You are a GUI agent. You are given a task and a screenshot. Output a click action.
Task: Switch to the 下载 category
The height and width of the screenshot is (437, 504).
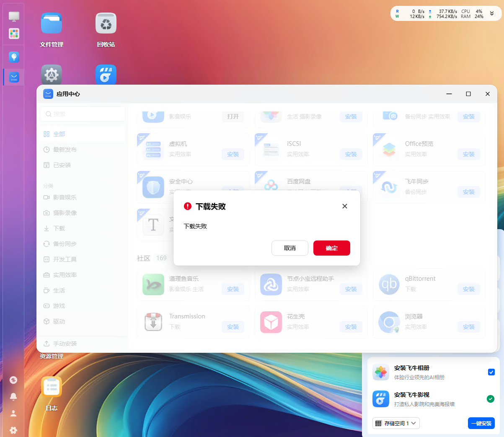pyautogui.click(x=61, y=228)
